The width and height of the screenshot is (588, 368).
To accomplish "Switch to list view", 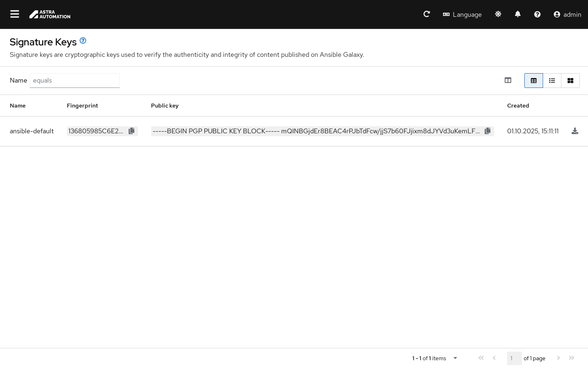I will (x=552, y=81).
